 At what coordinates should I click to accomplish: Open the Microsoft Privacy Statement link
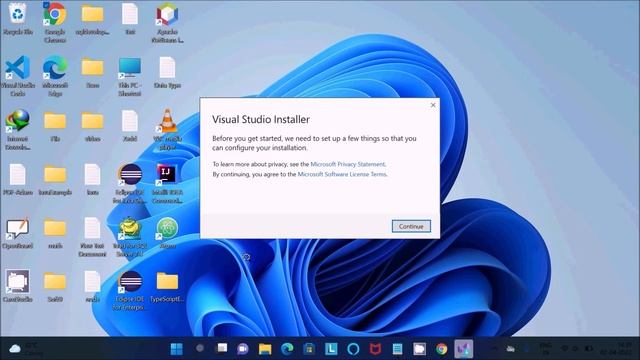[347, 164]
